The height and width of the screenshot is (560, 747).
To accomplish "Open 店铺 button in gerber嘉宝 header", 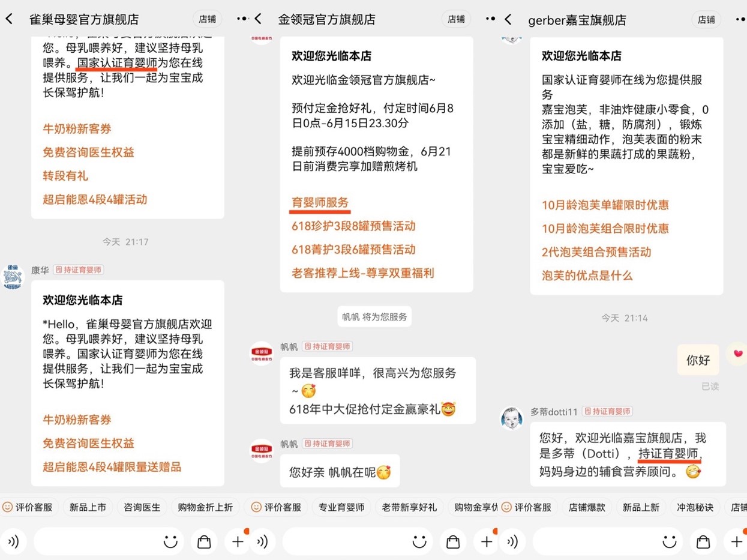I will point(706,19).
